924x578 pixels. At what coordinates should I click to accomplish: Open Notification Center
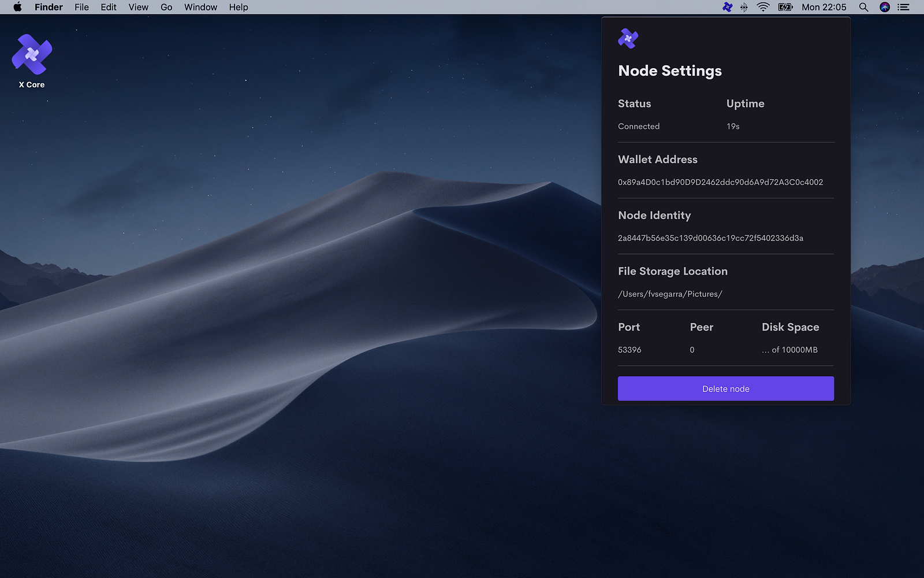904,7
